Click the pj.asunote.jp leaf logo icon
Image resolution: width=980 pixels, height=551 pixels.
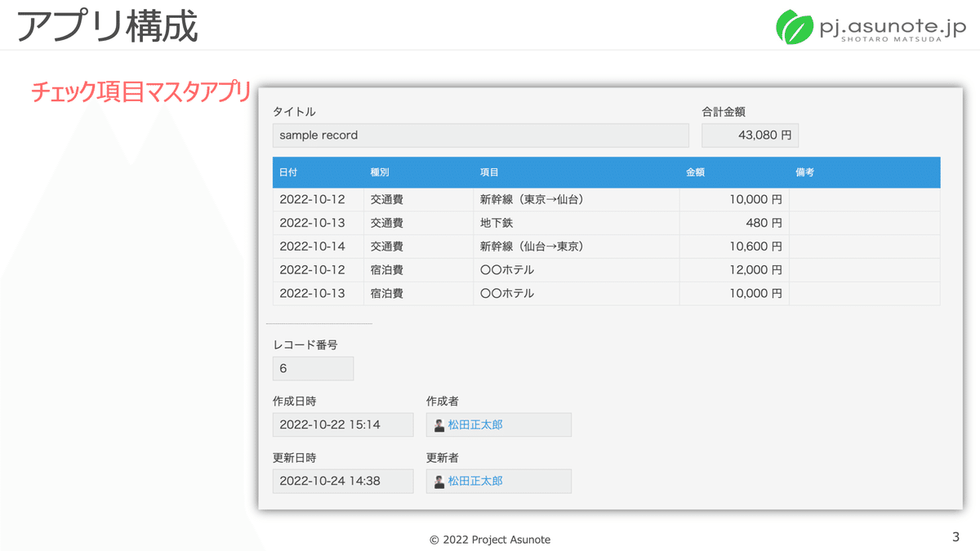click(793, 27)
